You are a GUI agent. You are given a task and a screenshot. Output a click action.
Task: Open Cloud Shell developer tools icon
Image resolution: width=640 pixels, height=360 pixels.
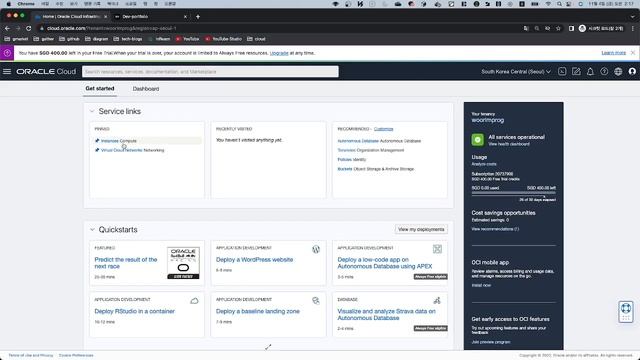[x=562, y=71]
